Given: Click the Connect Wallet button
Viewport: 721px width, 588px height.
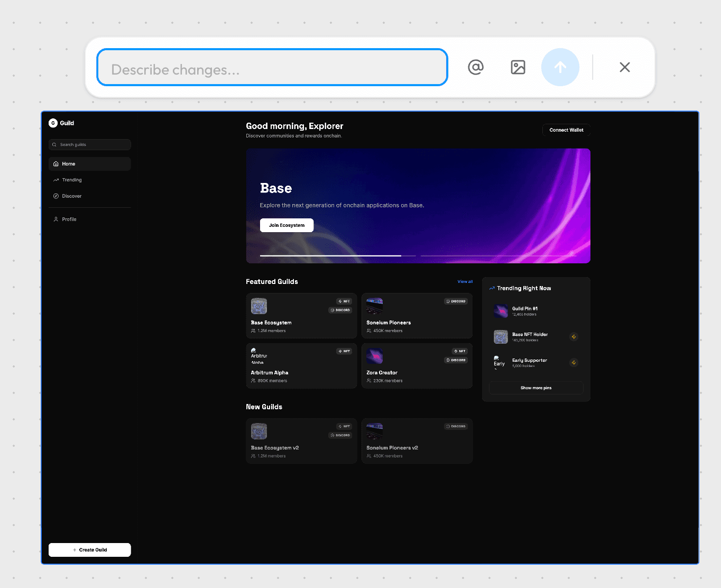Looking at the screenshot, I should coord(566,130).
